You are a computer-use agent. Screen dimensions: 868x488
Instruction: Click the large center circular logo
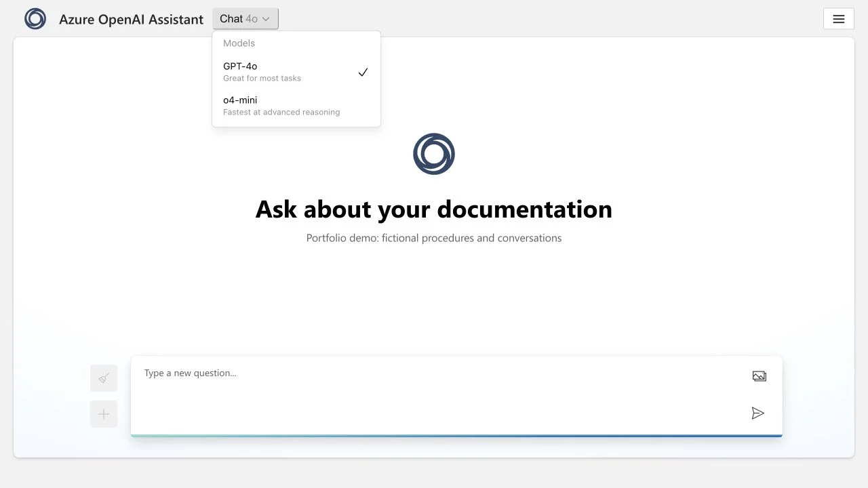[434, 154]
